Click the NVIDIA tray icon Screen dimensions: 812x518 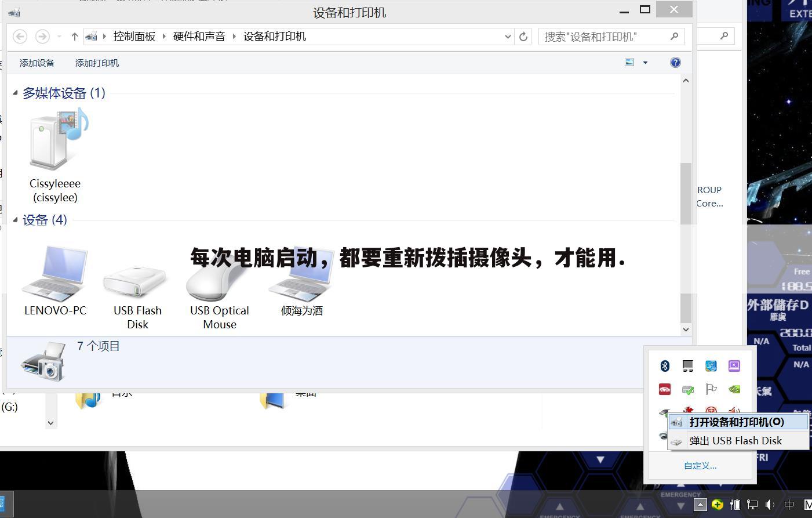click(734, 389)
